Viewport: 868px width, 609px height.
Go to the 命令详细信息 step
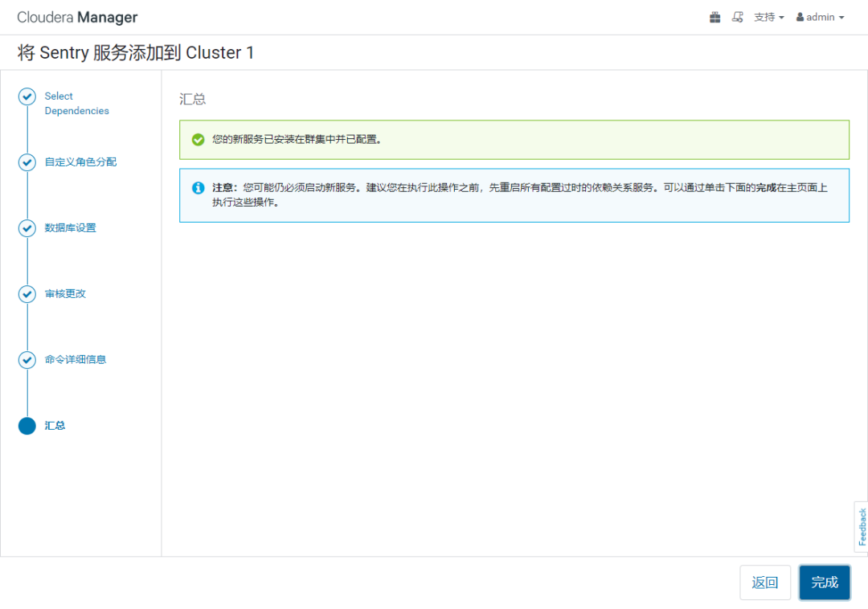click(x=76, y=360)
